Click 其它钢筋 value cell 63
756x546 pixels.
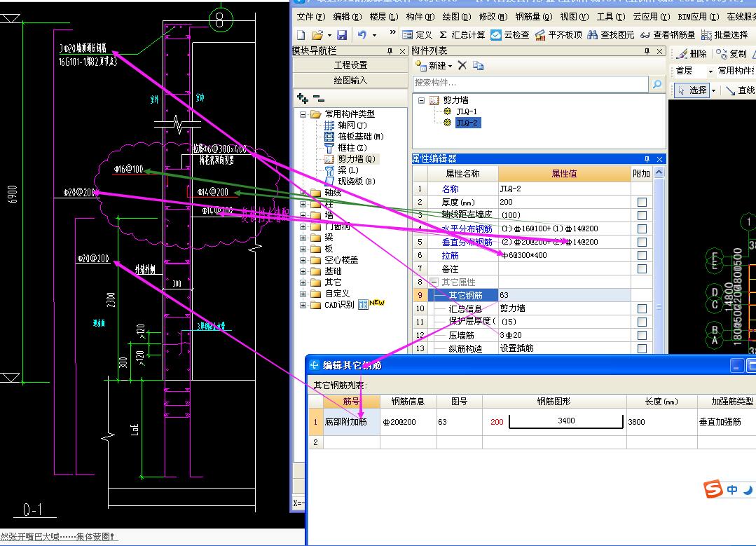pyautogui.click(x=564, y=295)
